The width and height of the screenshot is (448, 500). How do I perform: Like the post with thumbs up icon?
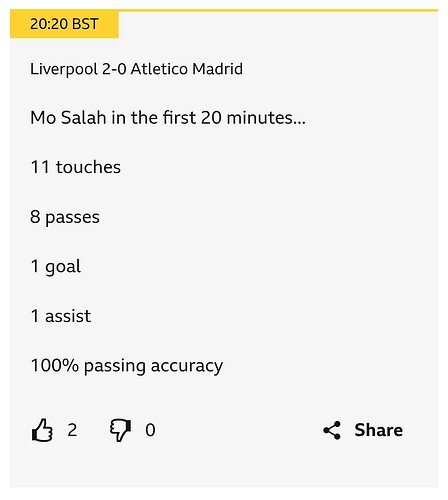(x=42, y=430)
